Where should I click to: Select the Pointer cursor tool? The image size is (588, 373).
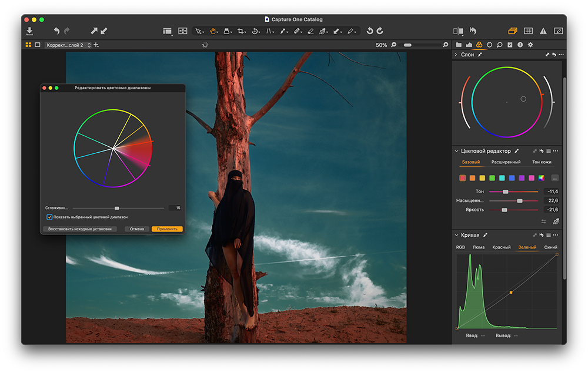199,31
